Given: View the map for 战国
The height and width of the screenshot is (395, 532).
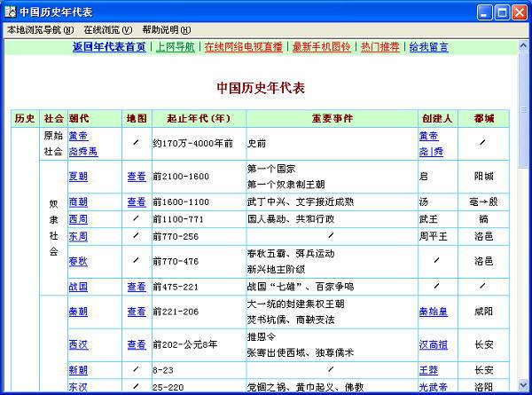Looking at the screenshot, I should click(137, 287).
